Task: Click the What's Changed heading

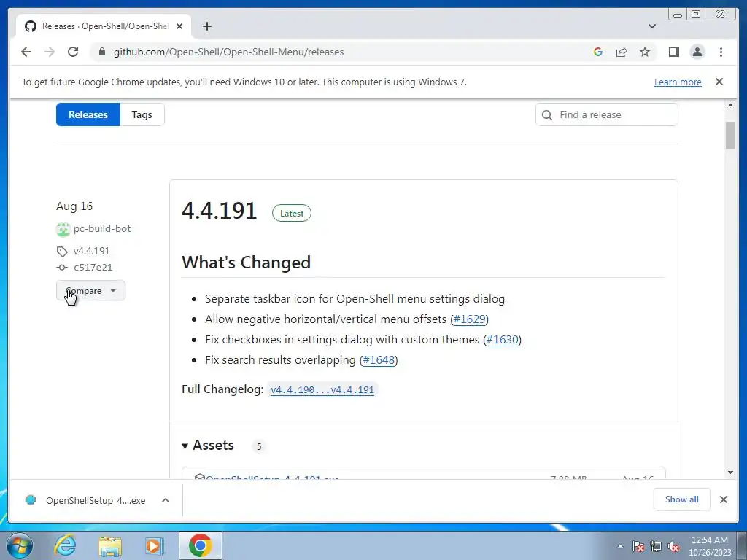Action: coord(247,262)
